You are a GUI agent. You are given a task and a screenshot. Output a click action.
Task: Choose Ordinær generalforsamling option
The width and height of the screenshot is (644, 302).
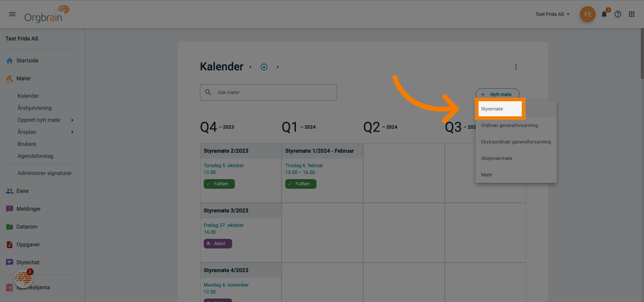[x=509, y=125]
